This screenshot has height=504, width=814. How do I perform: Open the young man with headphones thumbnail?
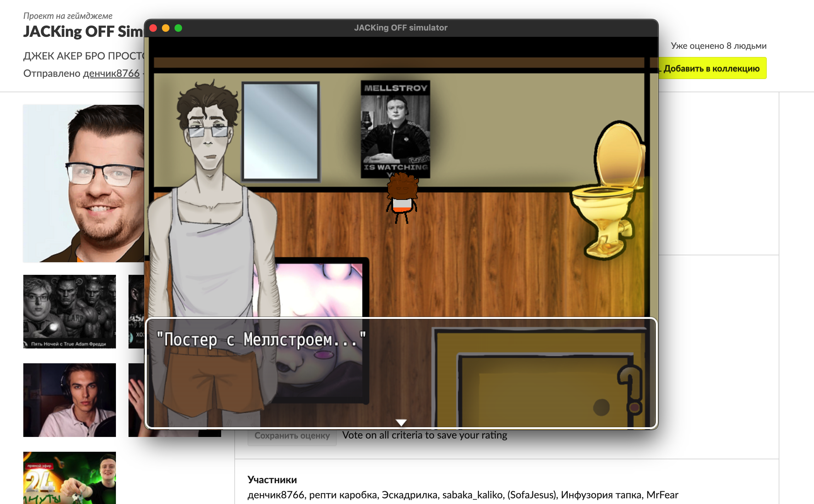coord(69,400)
